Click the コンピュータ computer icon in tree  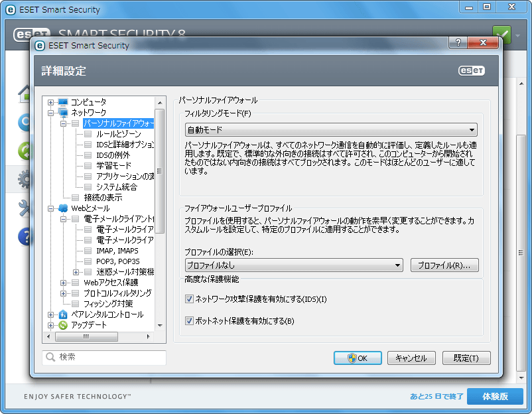click(x=63, y=102)
